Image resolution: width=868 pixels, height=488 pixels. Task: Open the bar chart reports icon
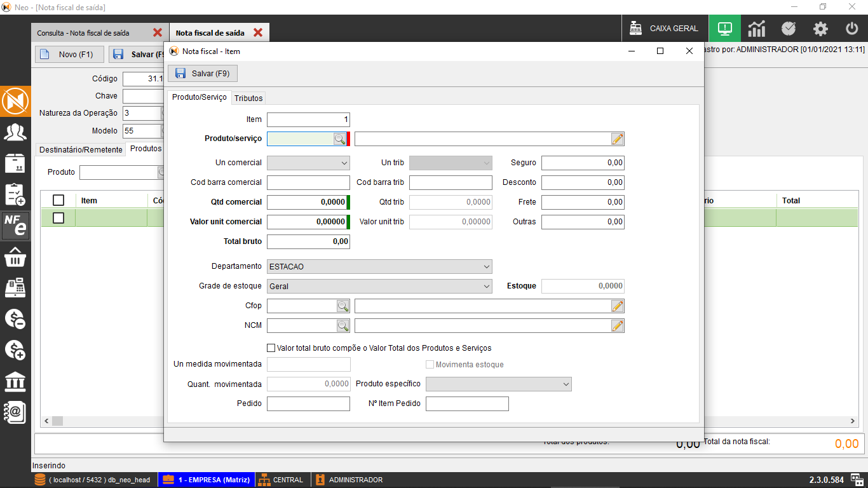click(x=757, y=29)
